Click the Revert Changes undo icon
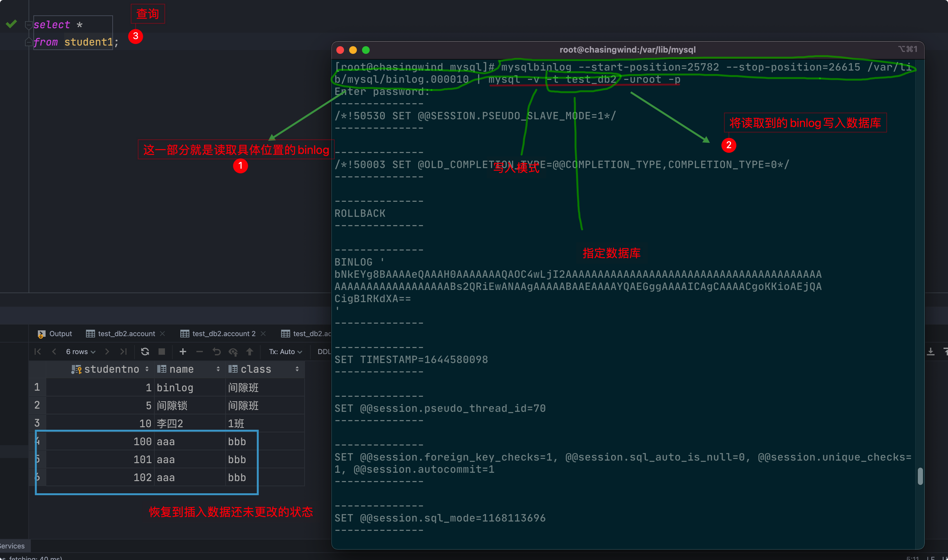The width and height of the screenshot is (948, 560). [x=216, y=352]
